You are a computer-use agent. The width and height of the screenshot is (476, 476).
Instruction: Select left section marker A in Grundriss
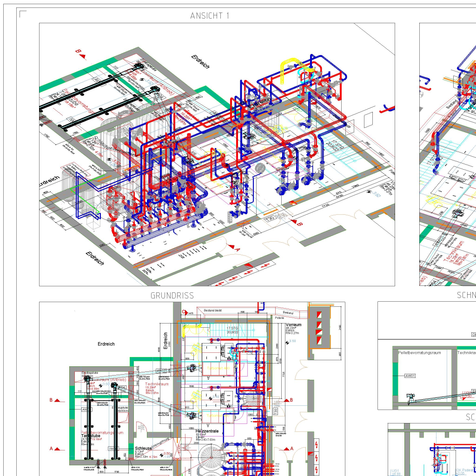[x=58, y=449]
